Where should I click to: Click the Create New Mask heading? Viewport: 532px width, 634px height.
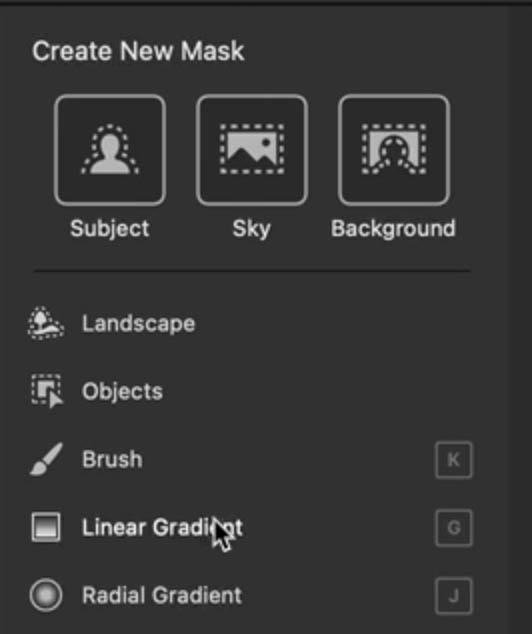pyautogui.click(x=138, y=51)
